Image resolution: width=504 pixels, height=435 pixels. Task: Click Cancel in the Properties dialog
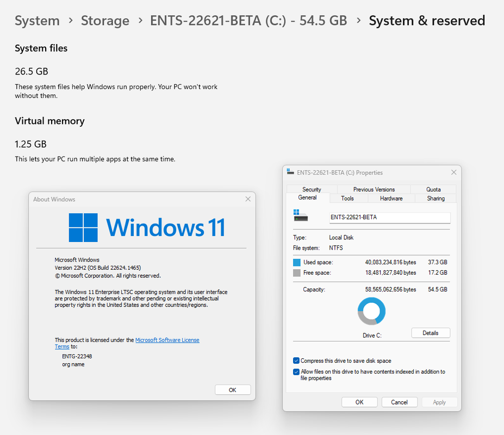(399, 402)
